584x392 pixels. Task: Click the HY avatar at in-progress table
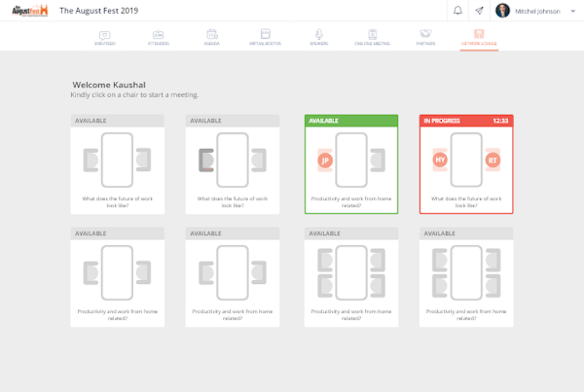click(x=440, y=160)
